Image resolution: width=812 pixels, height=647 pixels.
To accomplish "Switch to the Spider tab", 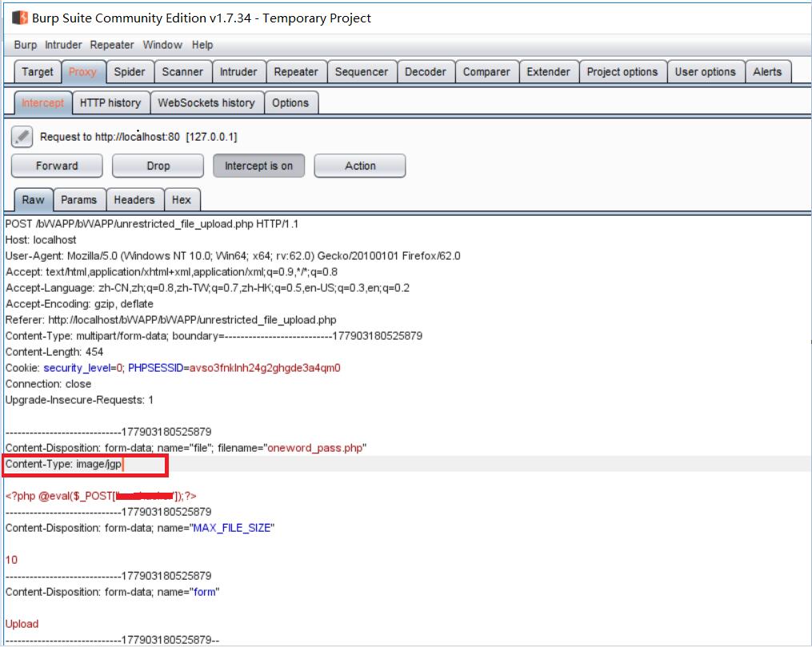I will pyautogui.click(x=130, y=72).
